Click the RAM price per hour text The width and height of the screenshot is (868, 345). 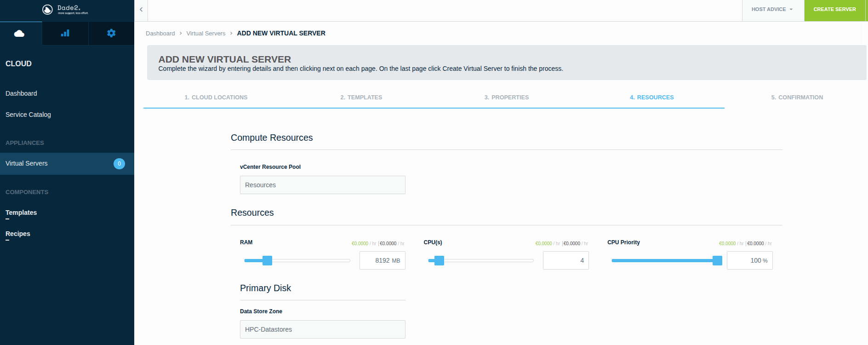[378, 243]
